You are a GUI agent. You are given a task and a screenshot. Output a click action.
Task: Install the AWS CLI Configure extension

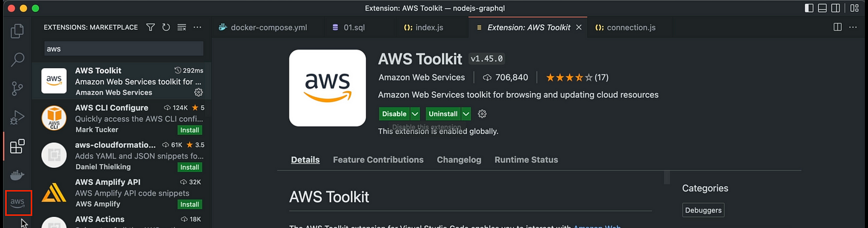click(190, 130)
